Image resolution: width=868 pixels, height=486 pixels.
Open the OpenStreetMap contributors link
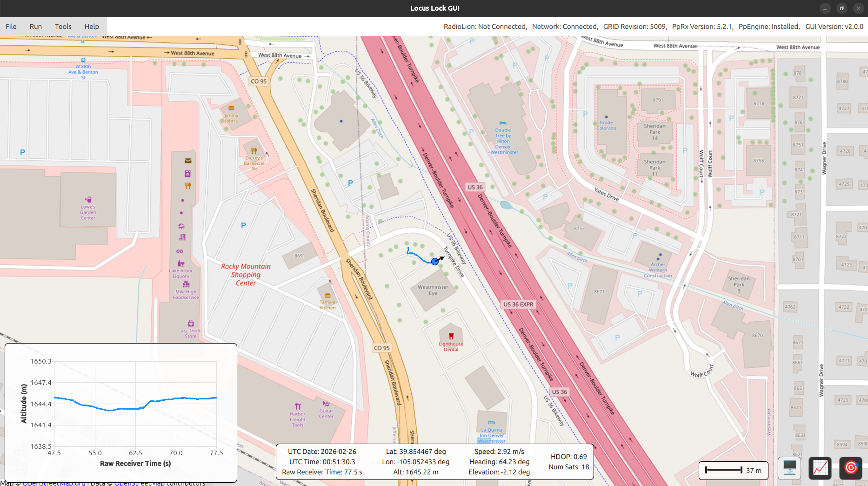140,483
